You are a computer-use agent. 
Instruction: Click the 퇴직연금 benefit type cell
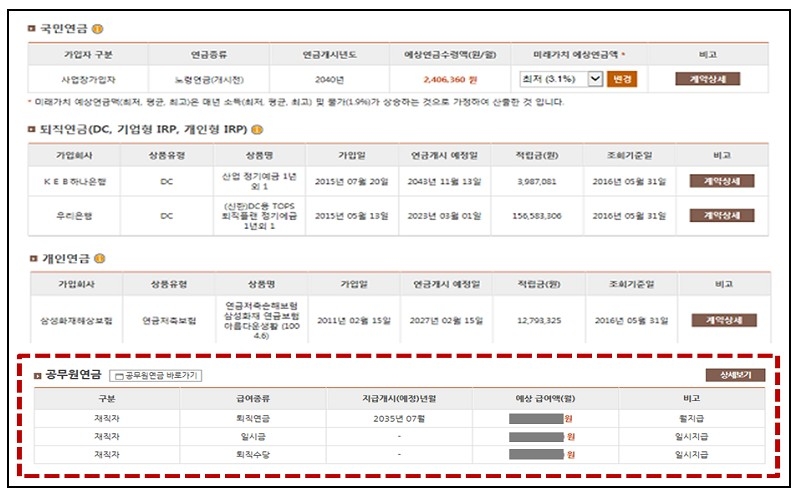point(253,418)
